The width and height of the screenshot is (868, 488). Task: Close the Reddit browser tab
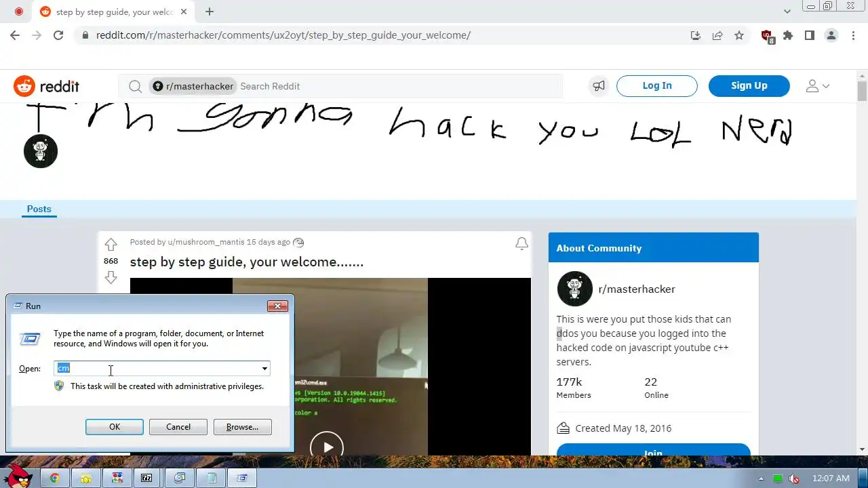coord(184,12)
